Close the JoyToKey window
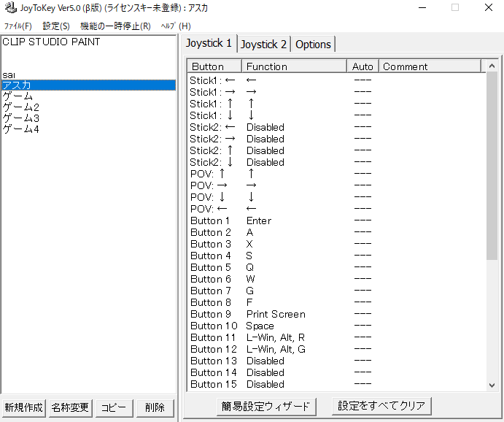504x422 pixels. point(489,8)
